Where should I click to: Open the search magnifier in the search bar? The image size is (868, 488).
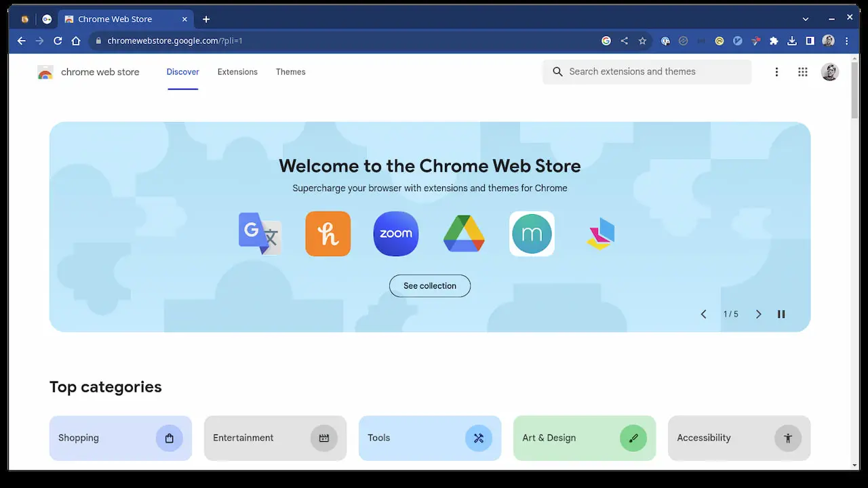557,71
